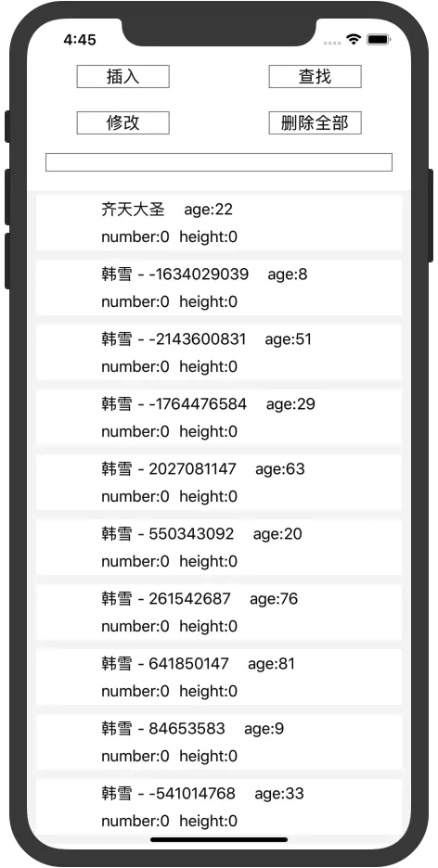Tap the 删除全部 (delete all) button
Image resolution: width=438 pixels, height=868 pixels.
[x=316, y=123]
